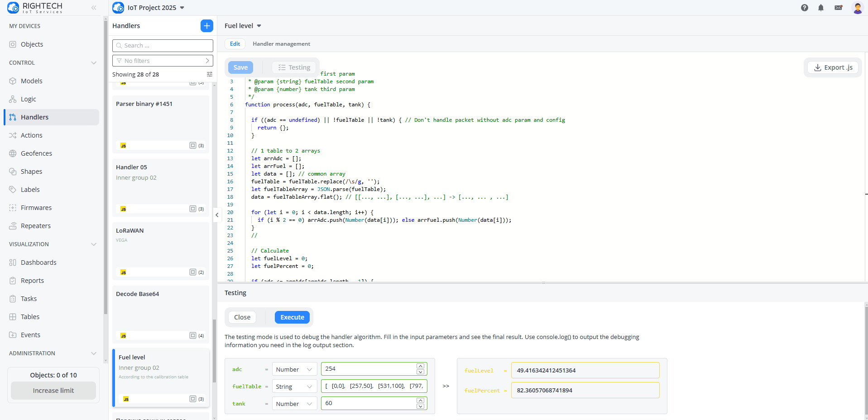Open the help question mark icon

(804, 8)
